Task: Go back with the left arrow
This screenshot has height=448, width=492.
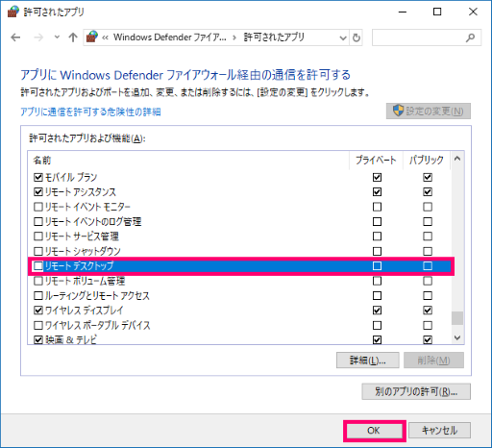Action: [15, 37]
